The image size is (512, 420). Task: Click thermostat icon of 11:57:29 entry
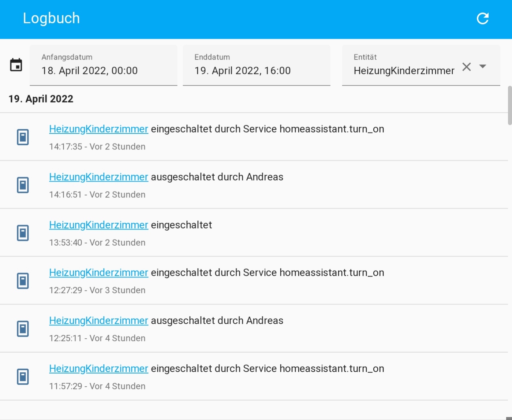23,376
